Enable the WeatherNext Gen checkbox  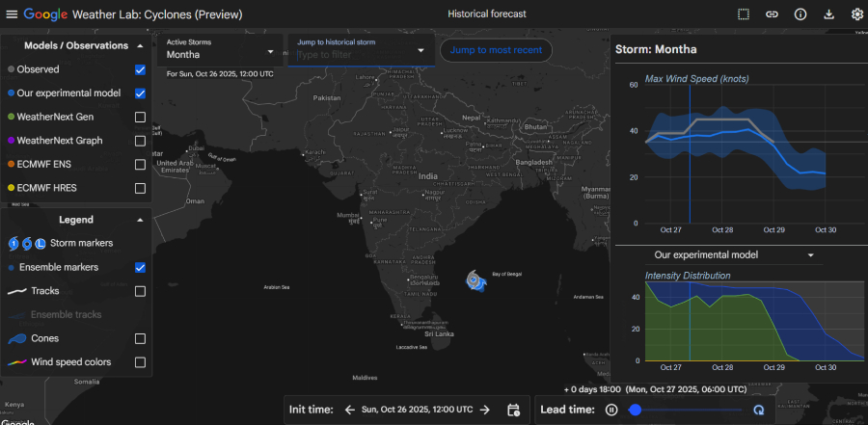(x=140, y=118)
